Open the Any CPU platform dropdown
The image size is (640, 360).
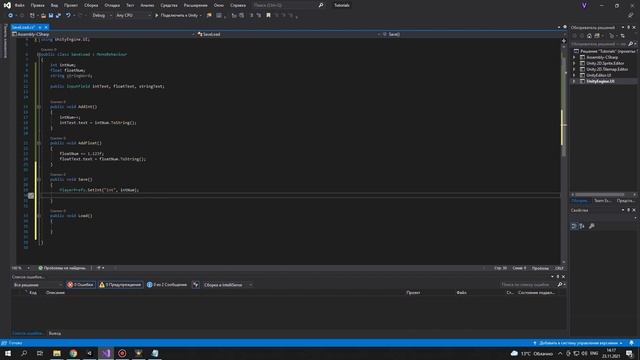pos(133,16)
